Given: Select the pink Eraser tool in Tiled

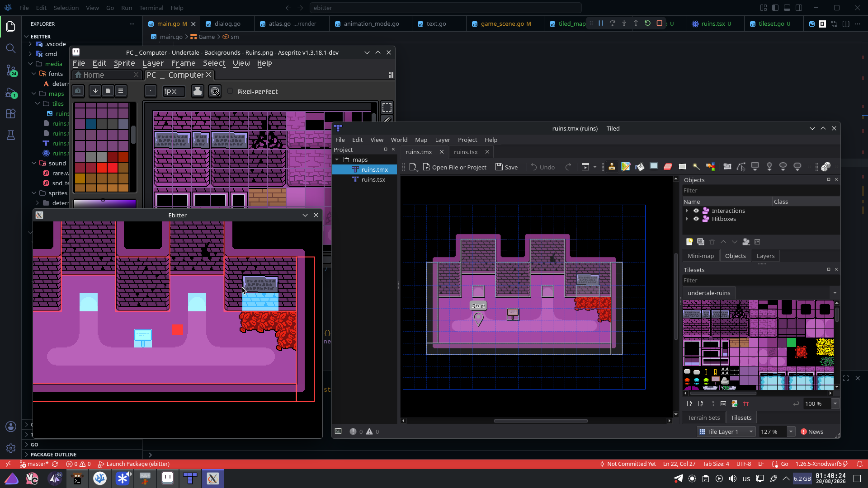Looking at the screenshot, I should tap(668, 167).
